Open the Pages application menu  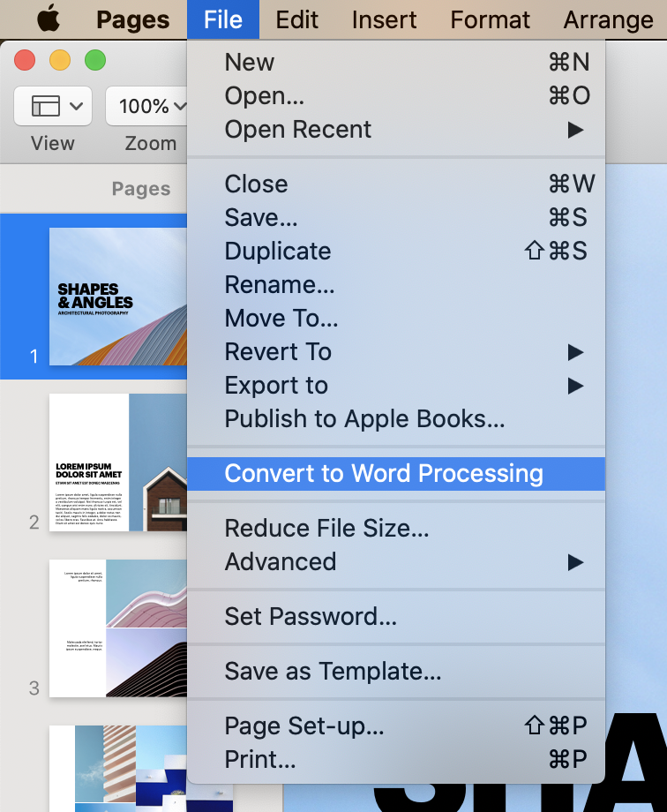click(x=132, y=19)
